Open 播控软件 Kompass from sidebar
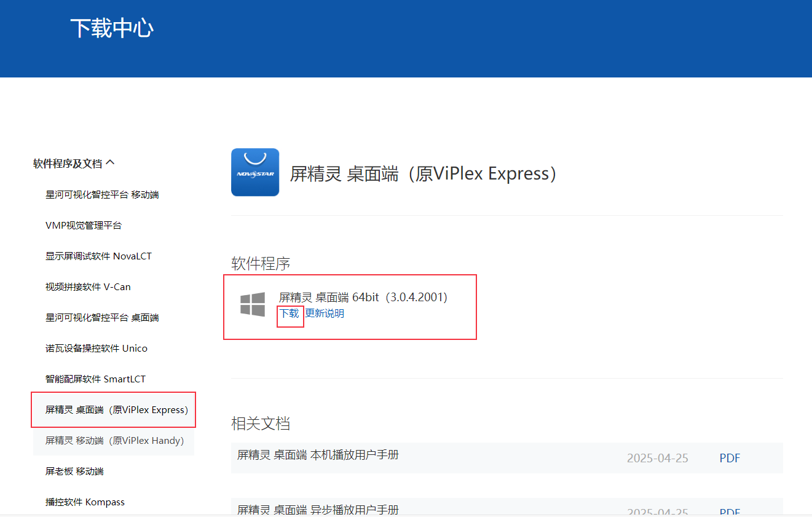 pos(85,502)
